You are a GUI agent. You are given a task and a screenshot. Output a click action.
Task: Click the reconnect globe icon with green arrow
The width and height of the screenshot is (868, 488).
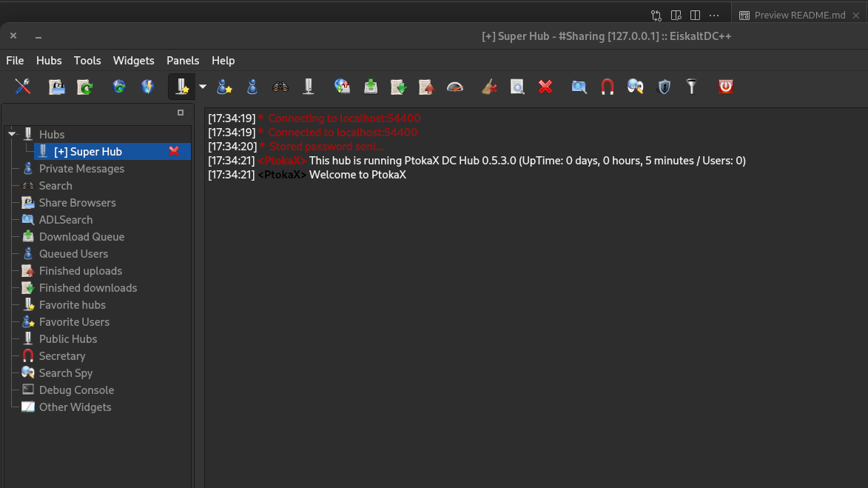[x=119, y=87]
